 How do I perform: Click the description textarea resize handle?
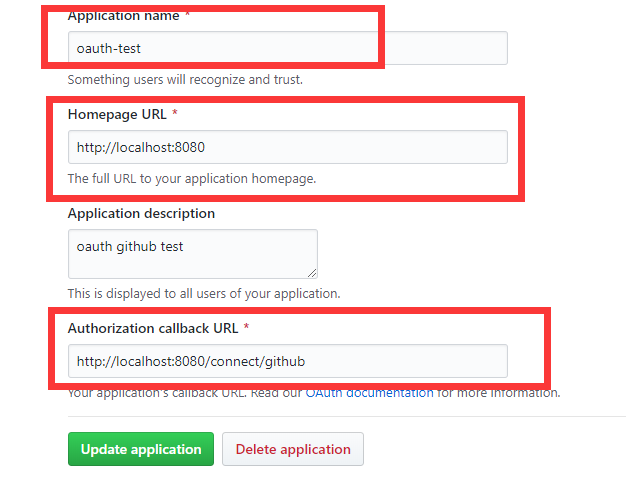coord(312,273)
